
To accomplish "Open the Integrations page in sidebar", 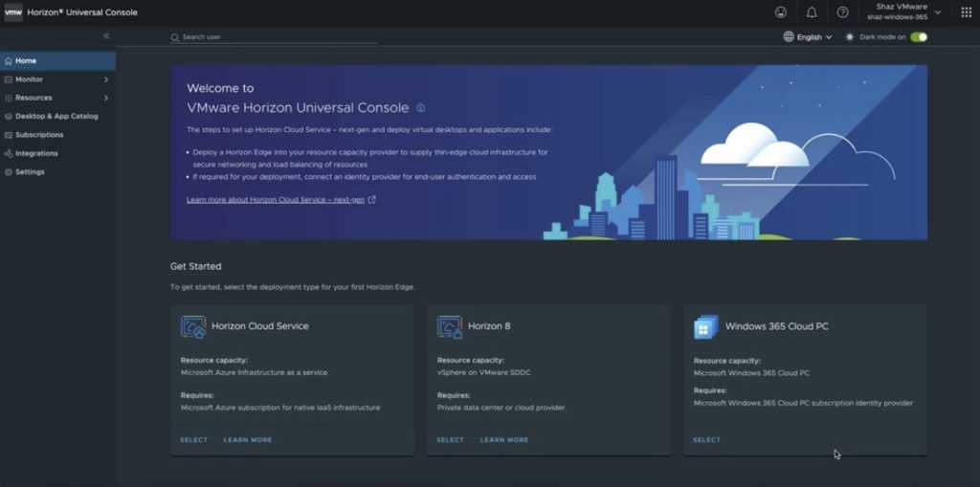I will point(36,153).
